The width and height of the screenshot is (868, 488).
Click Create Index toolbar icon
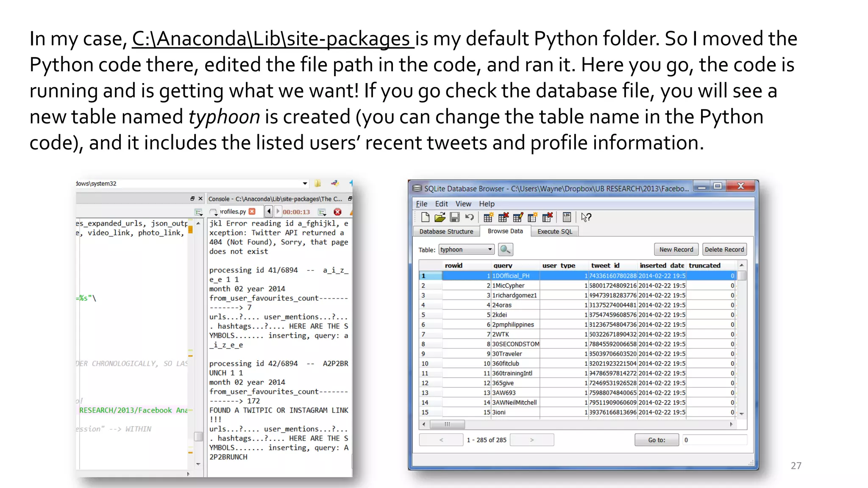[x=533, y=217]
